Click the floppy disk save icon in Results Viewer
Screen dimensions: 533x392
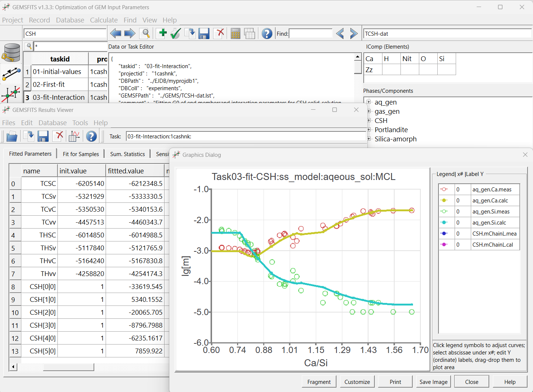(x=43, y=136)
